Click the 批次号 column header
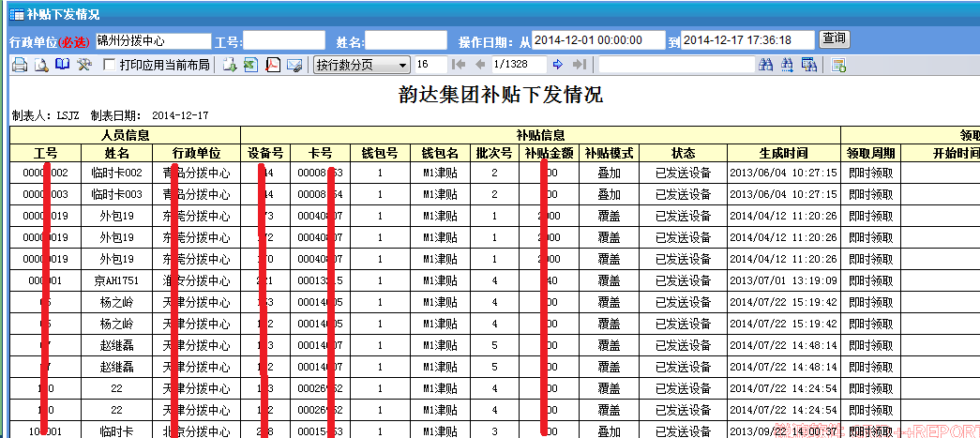Image resolution: width=980 pixels, height=438 pixels. pyautogui.click(x=494, y=153)
